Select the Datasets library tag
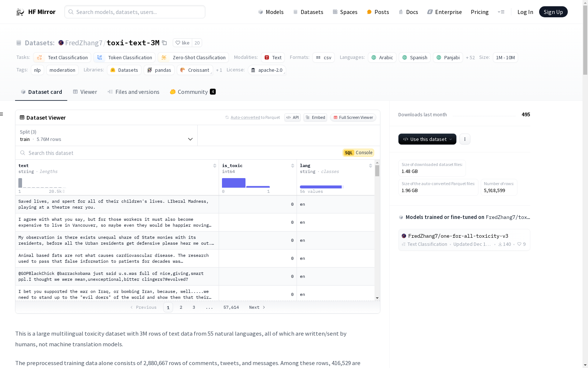 click(x=124, y=70)
